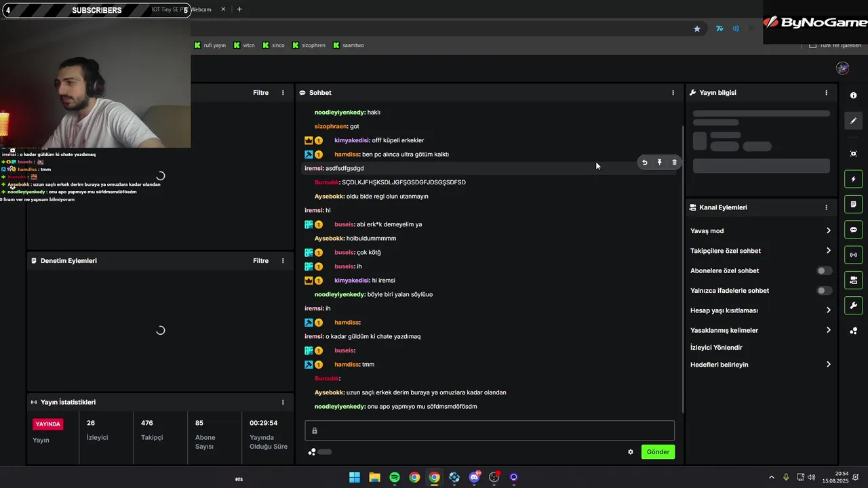
Task: Click the screen capture icon in right sidebar
Action: pyautogui.click(x=853, y=154)
